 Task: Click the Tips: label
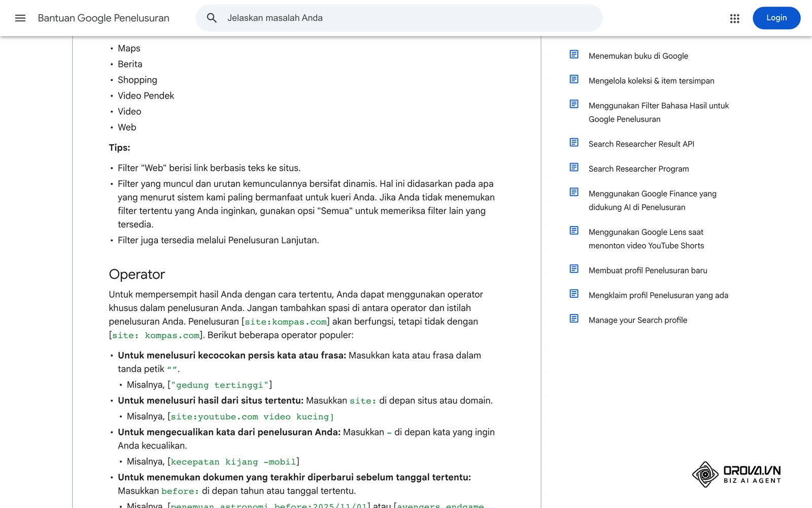(x=119, y=148)
